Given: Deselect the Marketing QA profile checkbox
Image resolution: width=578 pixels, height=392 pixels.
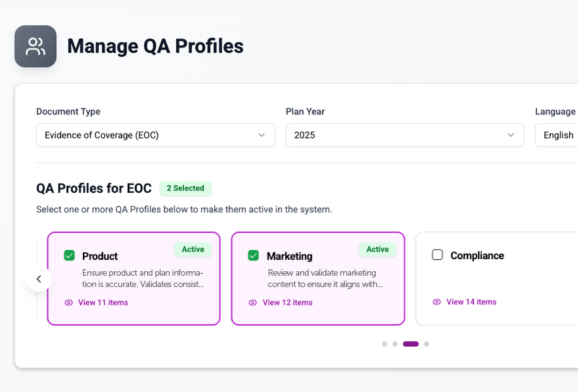Looking at the screenshot, I should [x=254, y=255].
